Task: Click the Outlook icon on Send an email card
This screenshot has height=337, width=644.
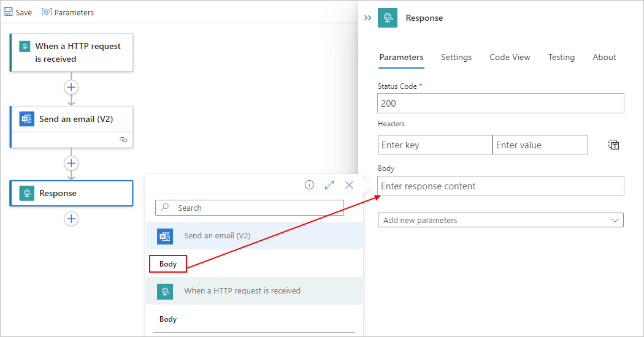Action: click(x=27, y=119)
